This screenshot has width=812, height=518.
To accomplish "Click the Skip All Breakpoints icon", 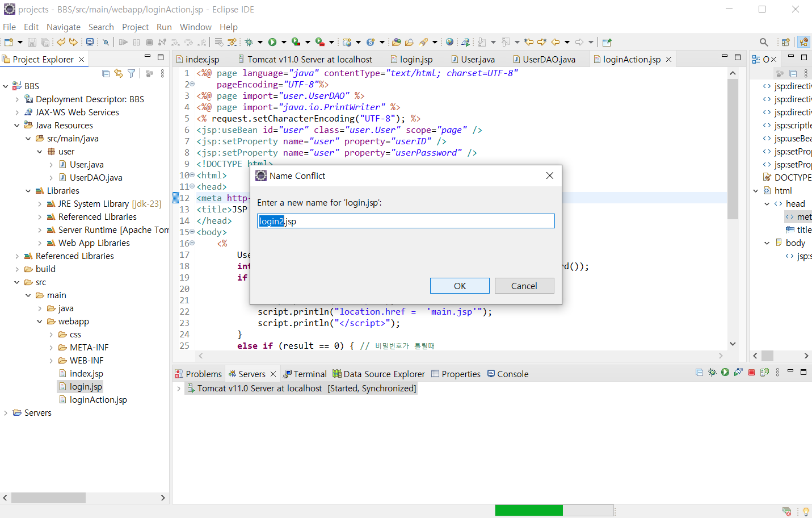I will tap(106, 42).
